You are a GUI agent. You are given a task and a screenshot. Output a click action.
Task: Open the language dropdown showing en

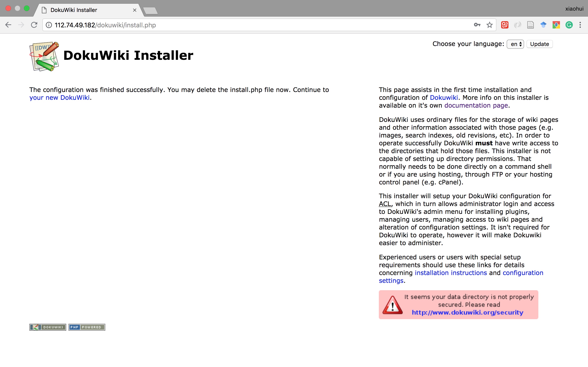coord(515,44)
